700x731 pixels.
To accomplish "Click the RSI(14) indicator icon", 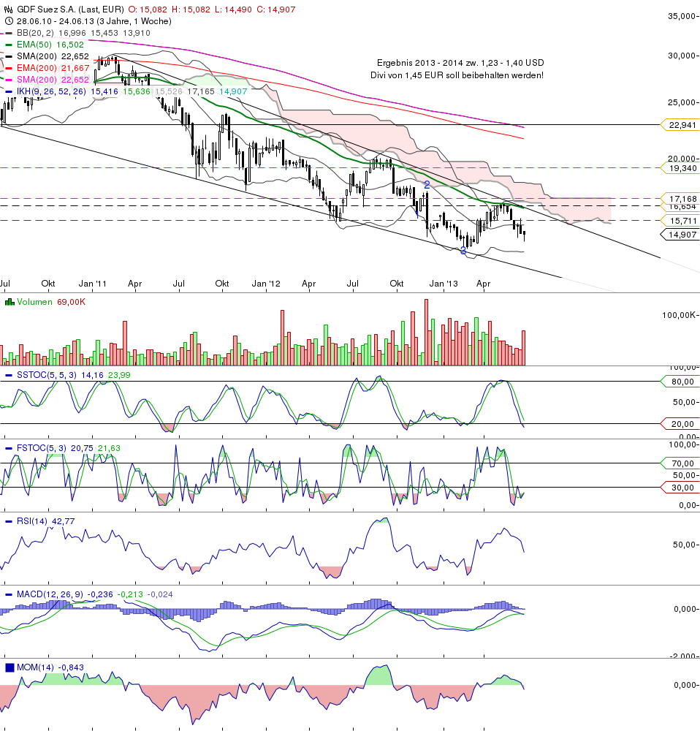I will click(9, 522).
